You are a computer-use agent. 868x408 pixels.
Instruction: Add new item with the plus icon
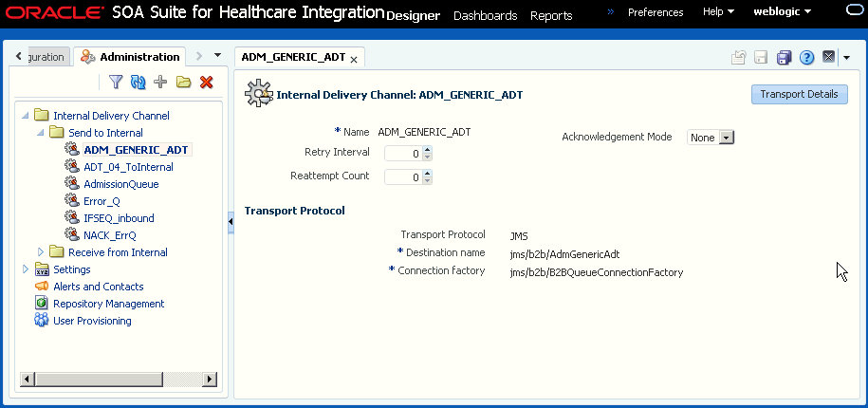160,83
